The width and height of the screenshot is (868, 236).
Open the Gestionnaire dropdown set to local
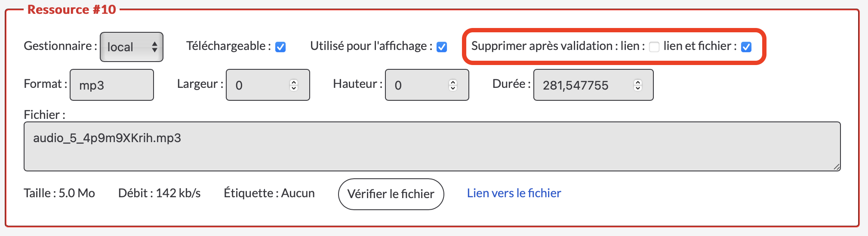131,47
